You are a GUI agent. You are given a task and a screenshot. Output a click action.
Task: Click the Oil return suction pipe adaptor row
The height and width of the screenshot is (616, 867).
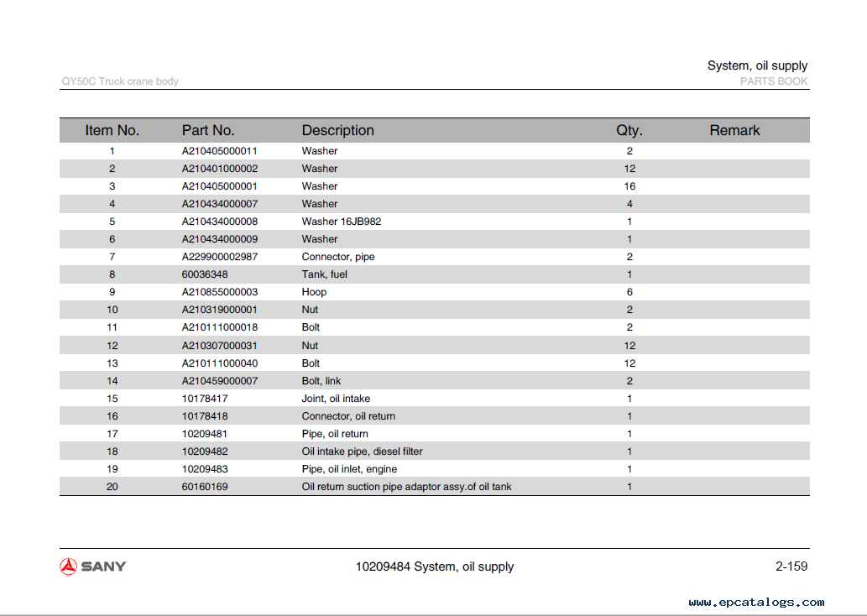pos(406,487)
